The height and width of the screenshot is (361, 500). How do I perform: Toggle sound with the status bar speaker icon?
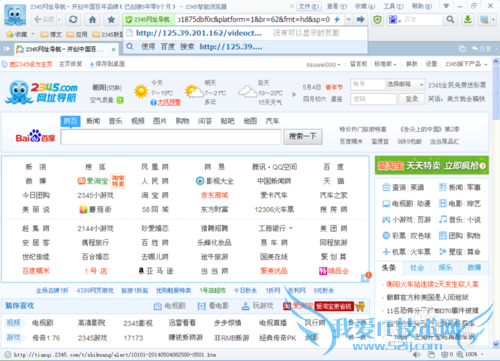[x=416, y=354]
